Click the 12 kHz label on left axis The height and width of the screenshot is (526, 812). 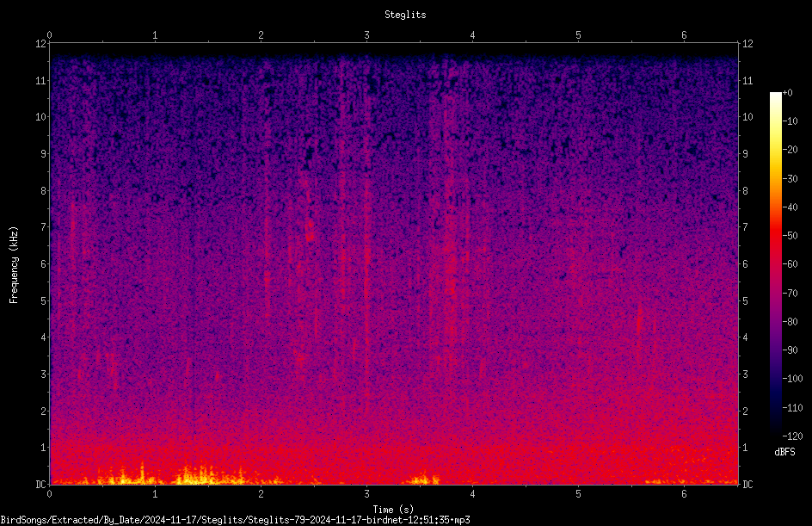coord(41,44)
